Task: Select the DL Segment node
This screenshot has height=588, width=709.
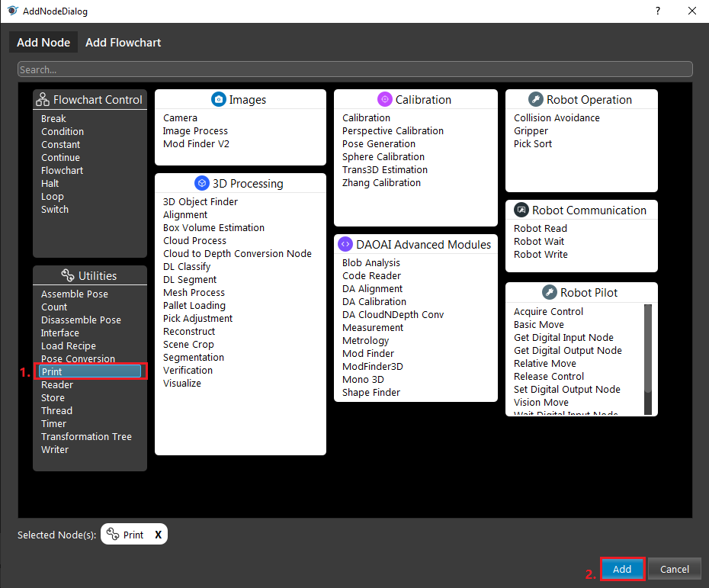Action: click(190, 280)
